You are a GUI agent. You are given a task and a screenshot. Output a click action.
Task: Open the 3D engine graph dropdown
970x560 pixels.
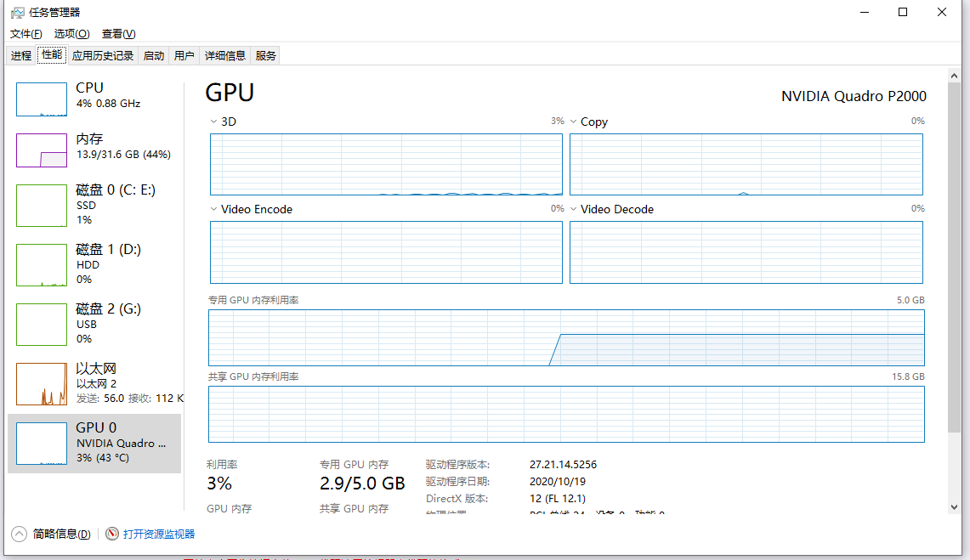(x=213, y=122)
